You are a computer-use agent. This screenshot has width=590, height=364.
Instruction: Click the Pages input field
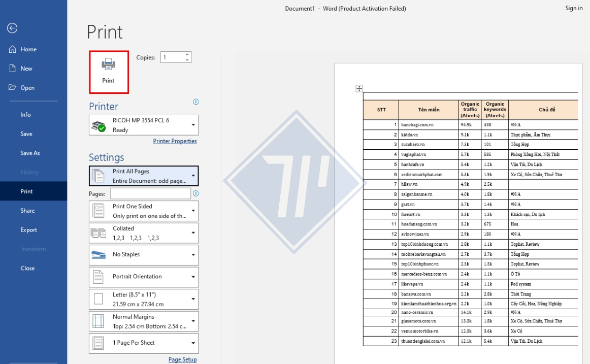point(150,193)
